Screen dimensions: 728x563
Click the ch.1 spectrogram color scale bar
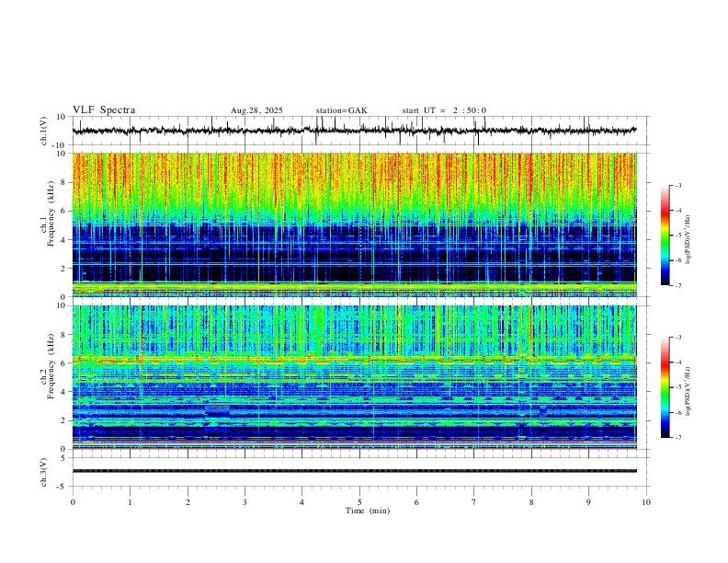click(665, 236)
